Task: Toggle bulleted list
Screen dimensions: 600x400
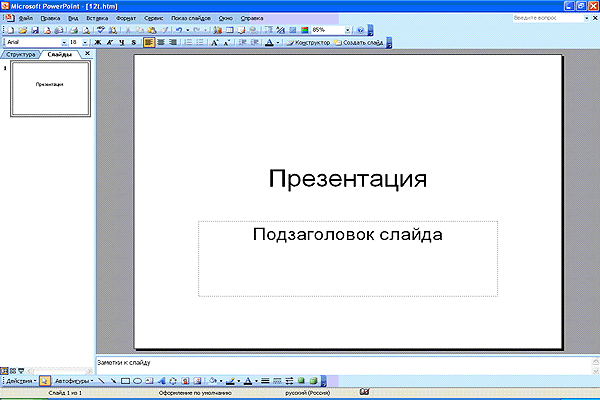Action: [x=200, y=42]
